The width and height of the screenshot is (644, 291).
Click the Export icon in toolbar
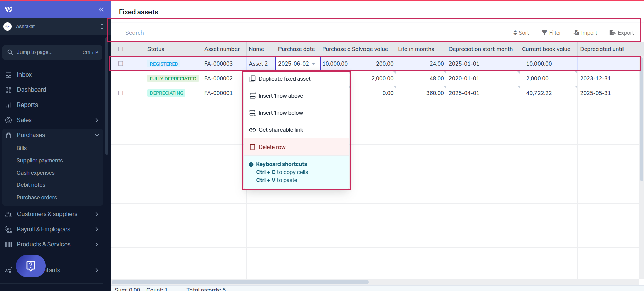tap(612, 33)
